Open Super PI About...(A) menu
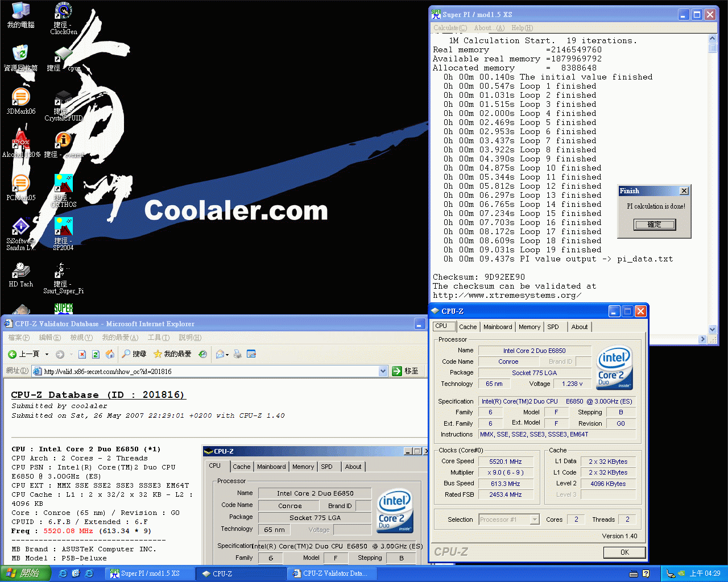 489,28
